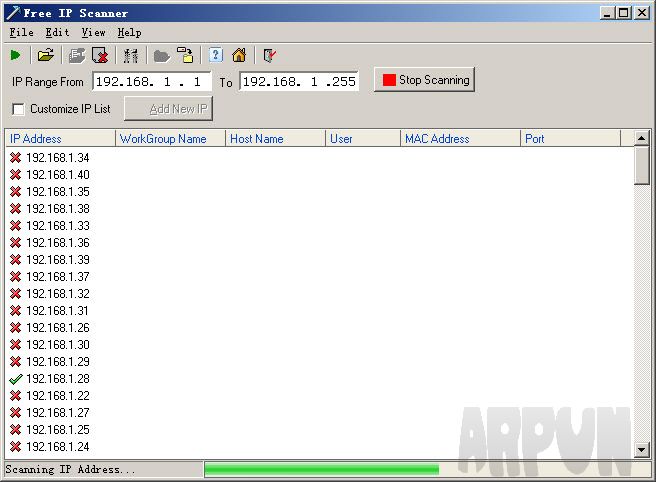The image size is (656, 482).
Task: Open the Help menu
Action: pyautogui.click(x=129, y=33)
